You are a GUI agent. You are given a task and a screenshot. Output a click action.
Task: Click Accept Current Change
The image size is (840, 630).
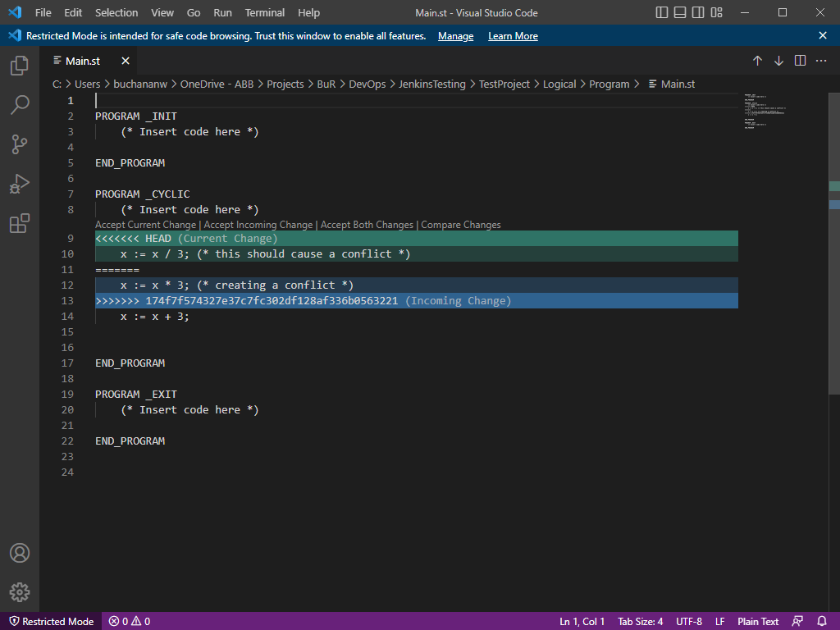146,225
